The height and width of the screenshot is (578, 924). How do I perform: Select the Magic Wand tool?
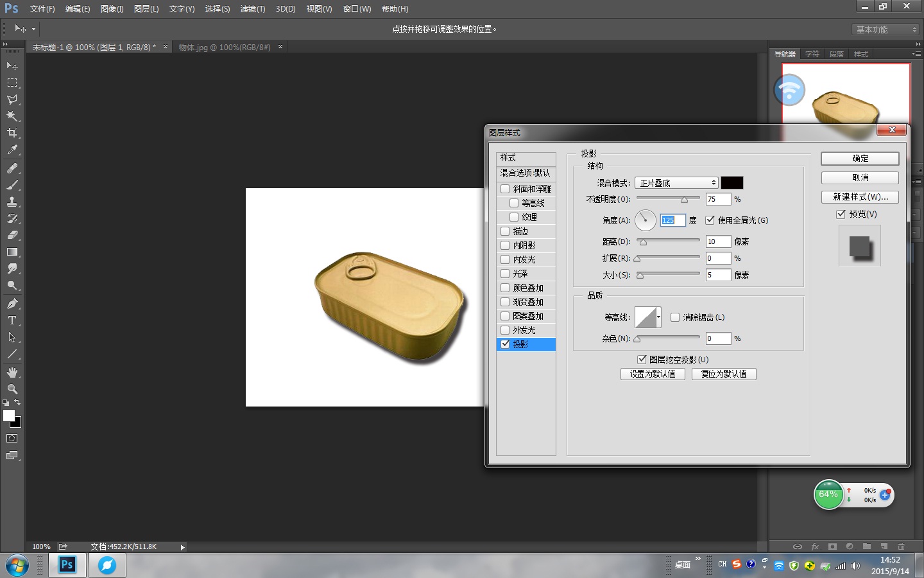point(12,116)
